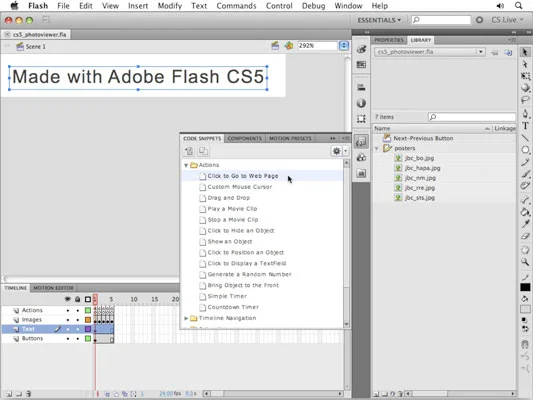
Task: Select the Eyedropper tool
Action: point(525,224)
